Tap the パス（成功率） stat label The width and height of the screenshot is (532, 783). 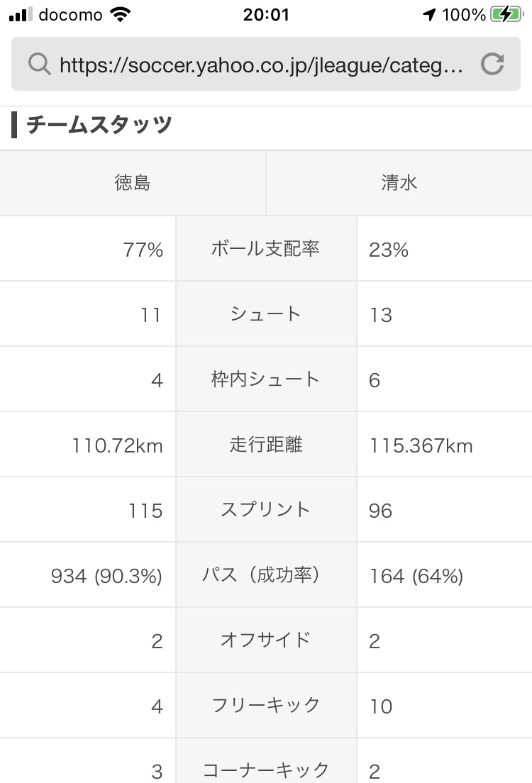point(265,575)
